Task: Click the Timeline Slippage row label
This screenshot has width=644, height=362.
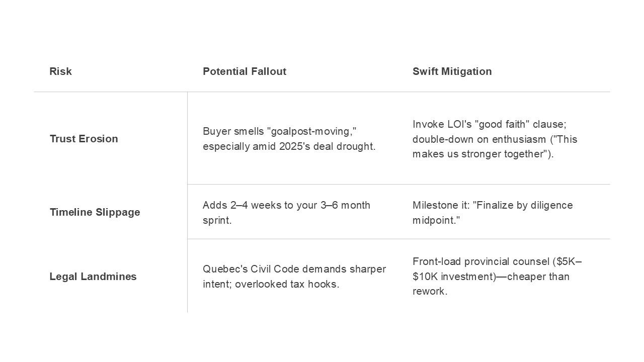Action: pos(95,212)
